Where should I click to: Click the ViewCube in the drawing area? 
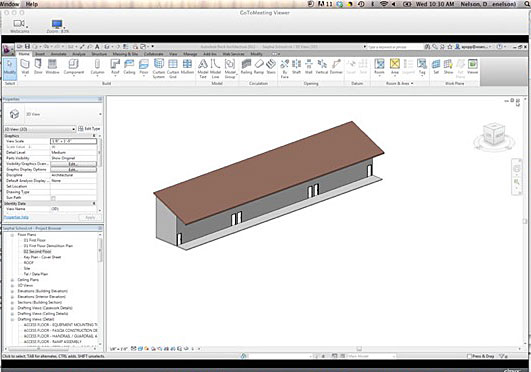(x=494, y=136)
